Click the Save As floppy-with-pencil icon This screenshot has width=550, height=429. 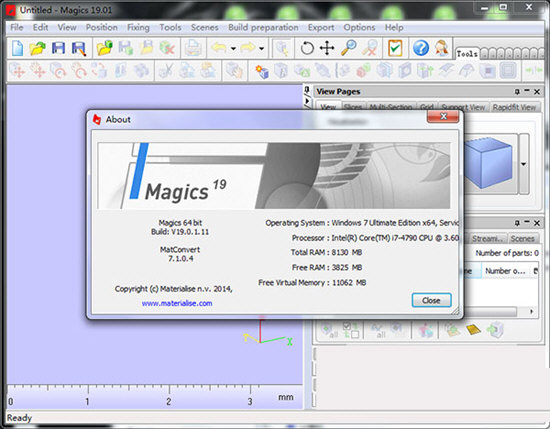79,48
